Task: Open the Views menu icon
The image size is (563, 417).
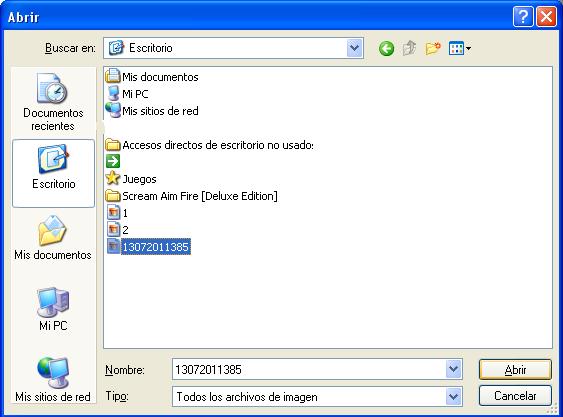Action: coord(460,48)
